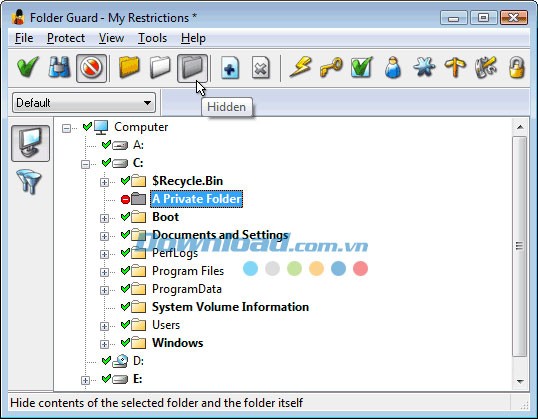This screenshot has height=419, width=538.
Task: Select the Windows folder
Action: (x=177, y=343)
